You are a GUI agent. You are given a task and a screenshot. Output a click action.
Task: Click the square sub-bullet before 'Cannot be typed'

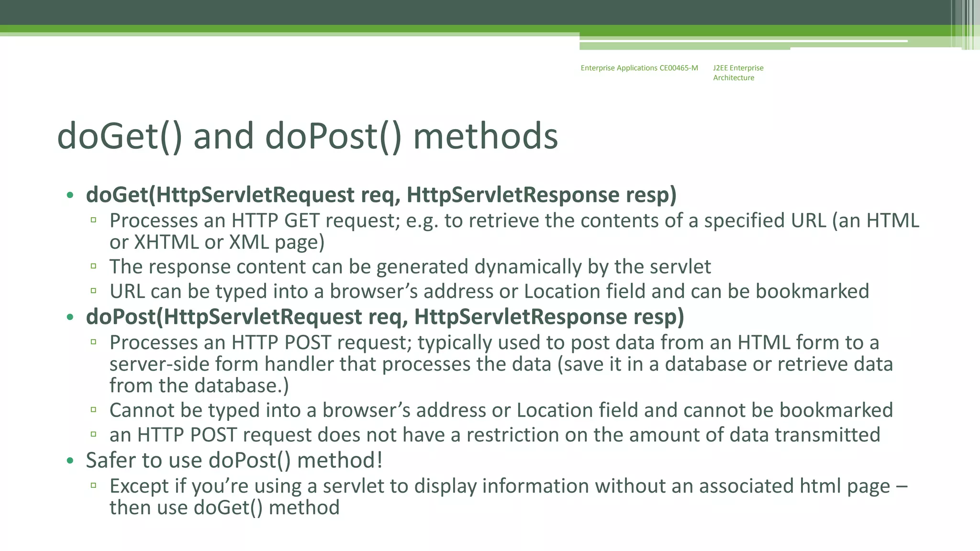point(93,409)
